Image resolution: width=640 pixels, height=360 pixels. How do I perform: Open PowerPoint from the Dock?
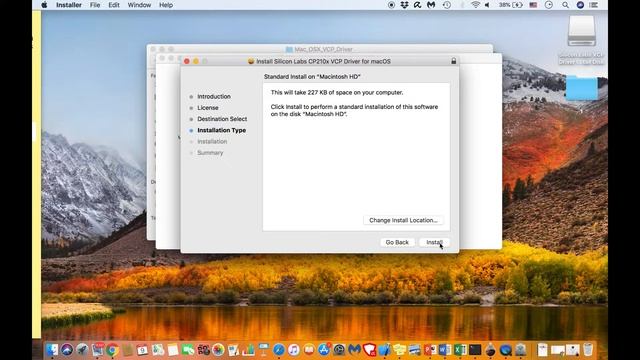point(429,350)
